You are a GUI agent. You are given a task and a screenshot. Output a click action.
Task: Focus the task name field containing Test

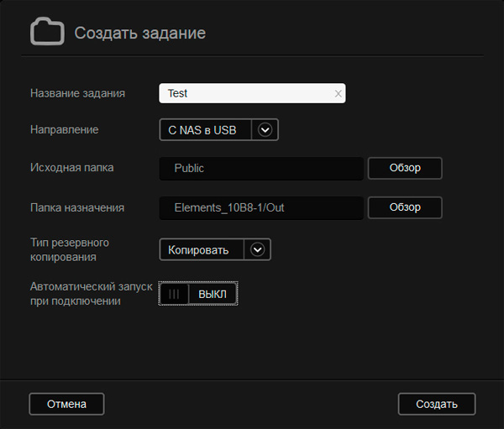(244, 94)
